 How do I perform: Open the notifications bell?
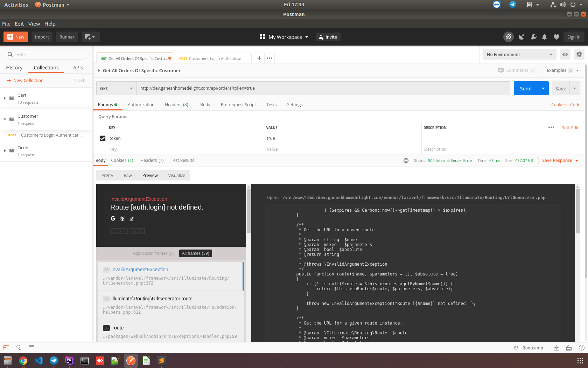544,37
